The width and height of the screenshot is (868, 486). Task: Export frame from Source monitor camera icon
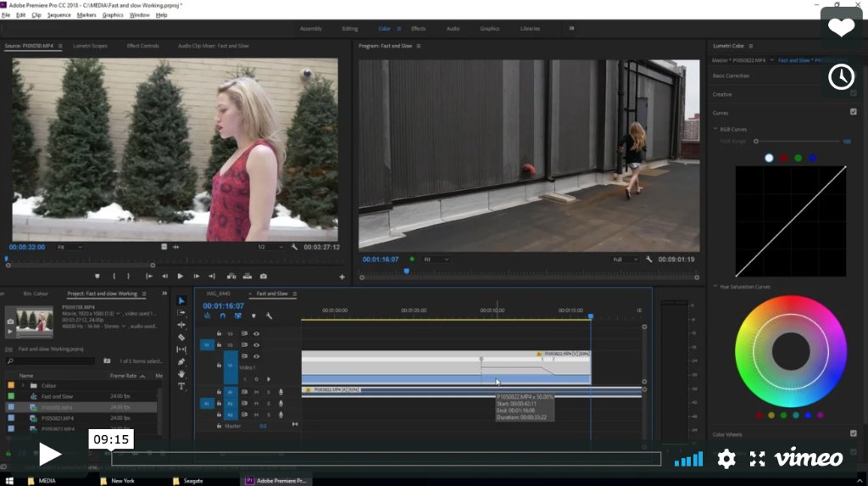(x=264, y=276)
